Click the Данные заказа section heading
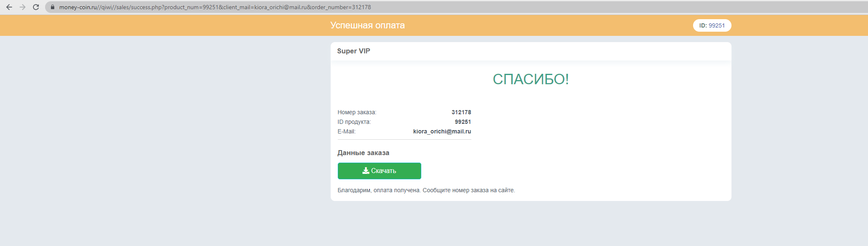 coord(363,153)
